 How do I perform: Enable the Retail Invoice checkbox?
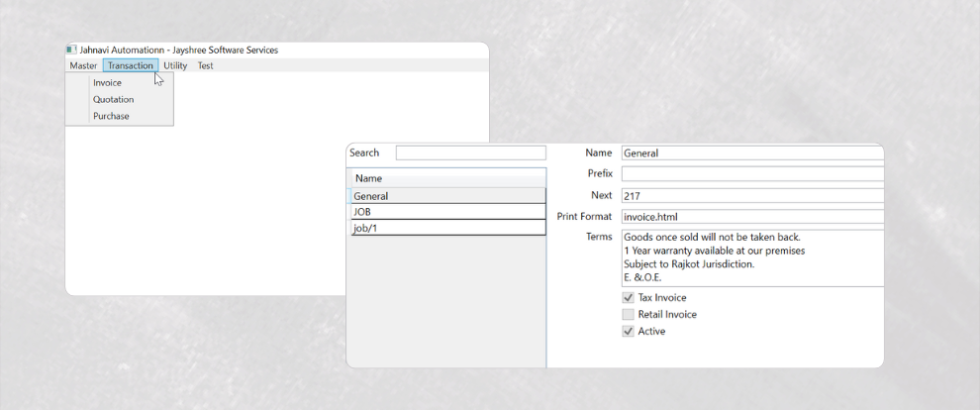coord(628,315)
